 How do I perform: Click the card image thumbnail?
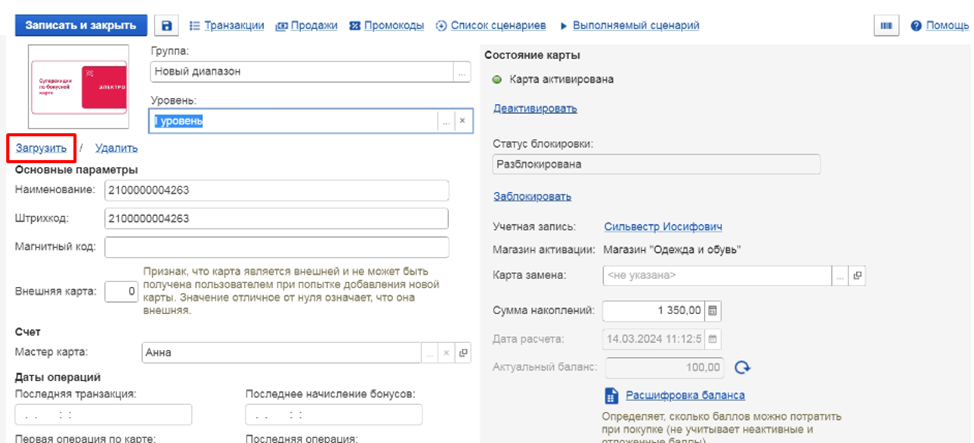79,87
